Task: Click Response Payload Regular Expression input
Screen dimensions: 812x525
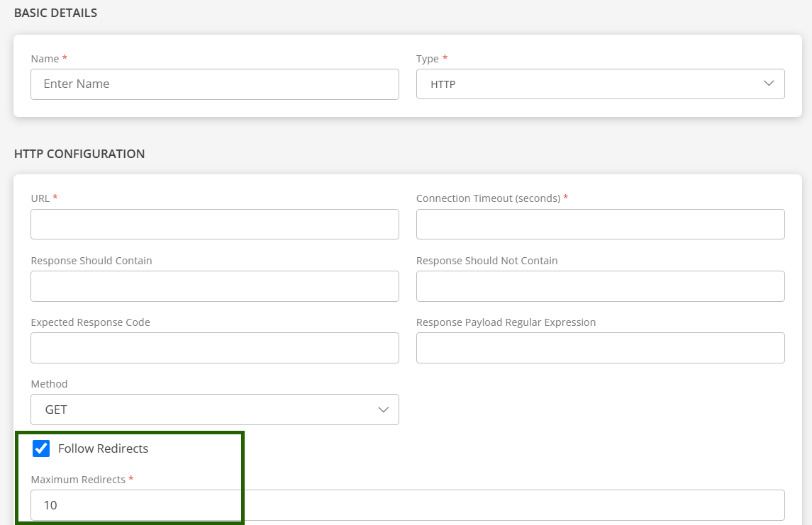Action: pyautogui.click(x=600, y=348)
